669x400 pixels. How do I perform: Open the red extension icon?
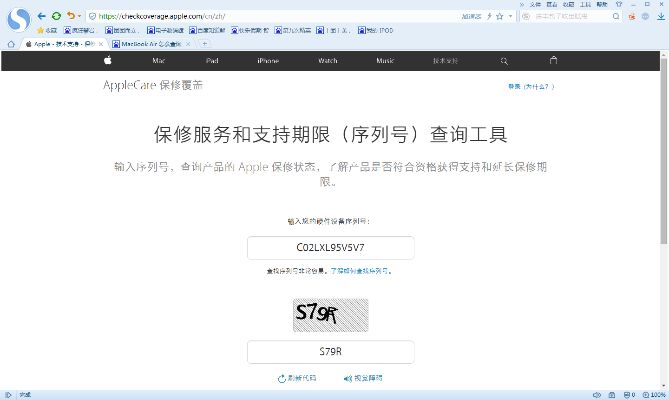tap(632, 16)
